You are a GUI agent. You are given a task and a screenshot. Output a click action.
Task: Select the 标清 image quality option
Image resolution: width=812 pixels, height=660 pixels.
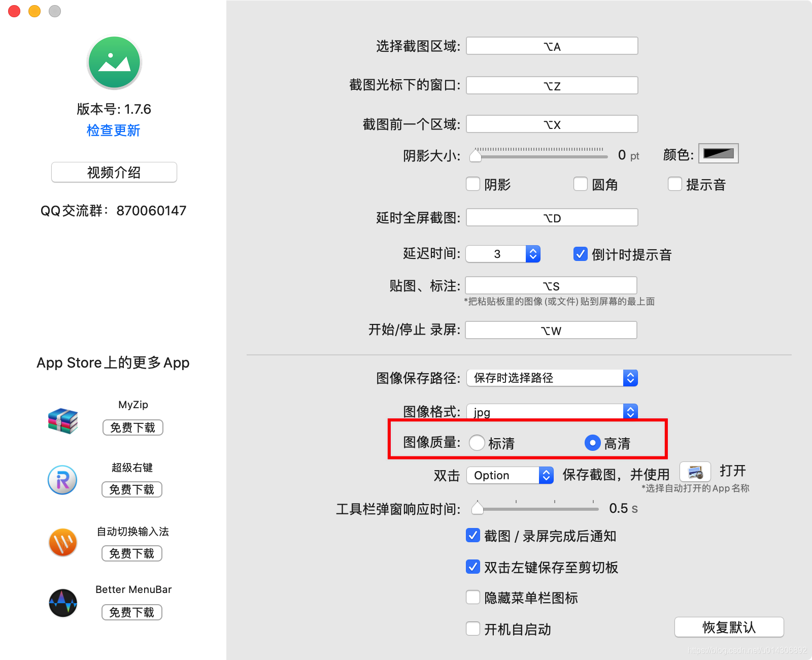(477, 443)
